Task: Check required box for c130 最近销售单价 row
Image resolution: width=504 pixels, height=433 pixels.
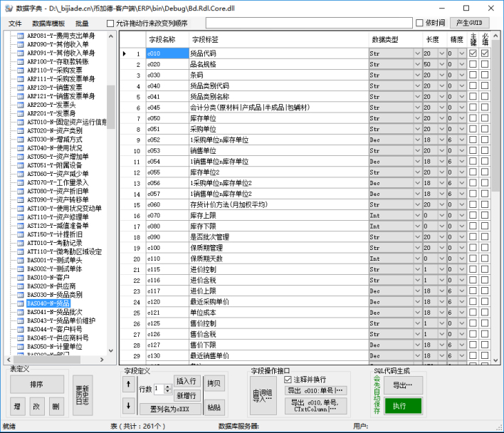Action: coord(485,355)
